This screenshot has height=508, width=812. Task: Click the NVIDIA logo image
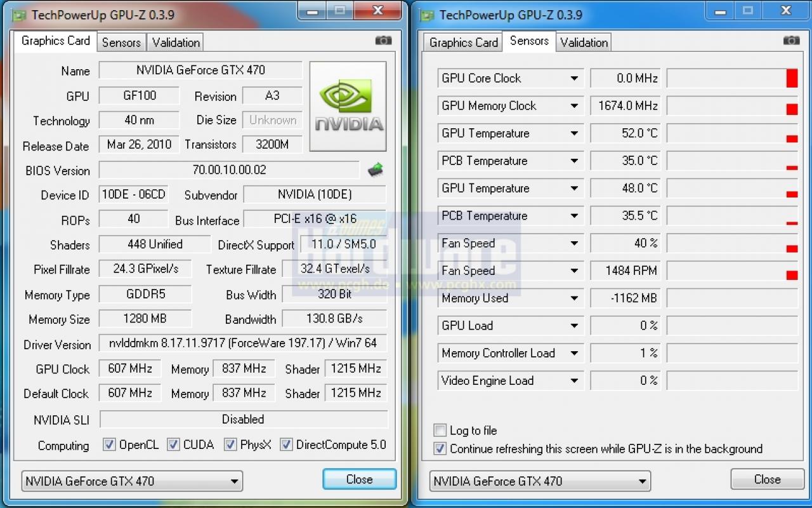348,106
